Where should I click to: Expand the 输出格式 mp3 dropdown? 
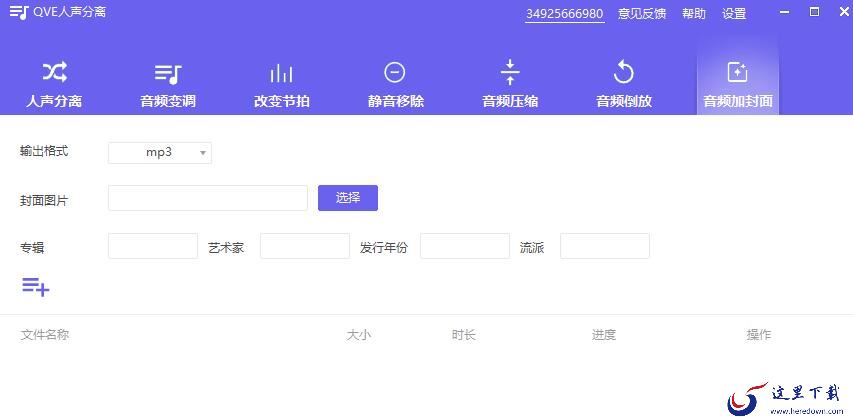160,153
